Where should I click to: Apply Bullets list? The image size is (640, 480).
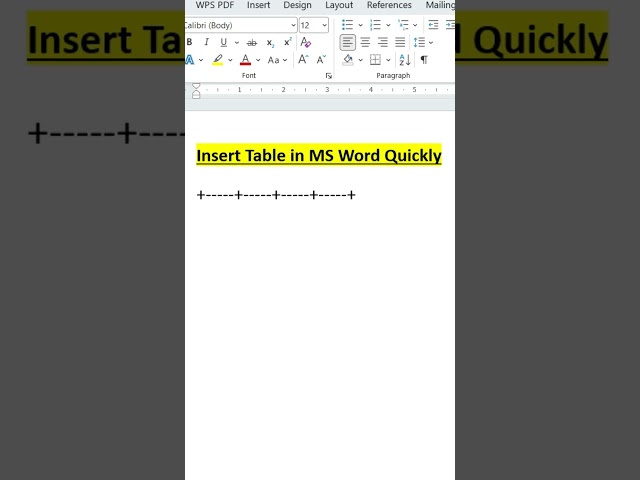pos(347,25)
